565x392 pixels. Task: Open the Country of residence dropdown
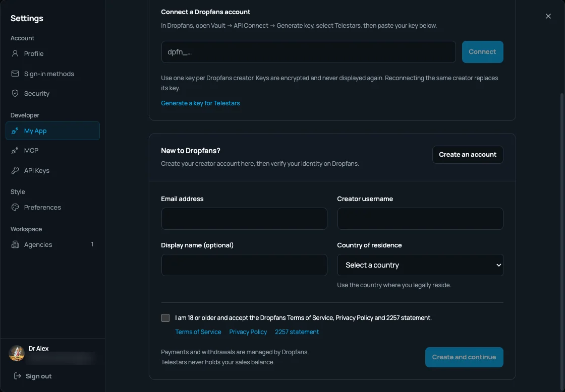click(x=420, y=265)
